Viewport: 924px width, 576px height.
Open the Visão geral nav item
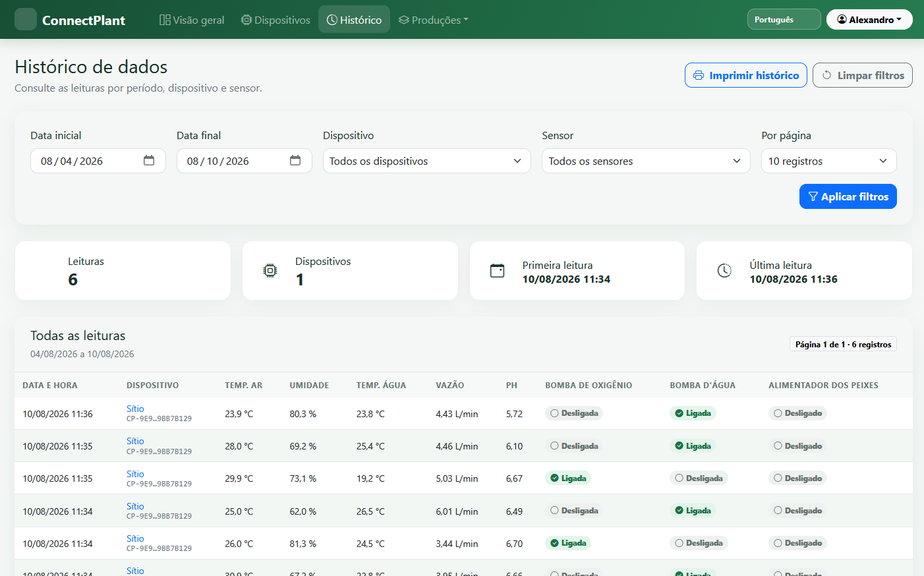click(192, 20)
